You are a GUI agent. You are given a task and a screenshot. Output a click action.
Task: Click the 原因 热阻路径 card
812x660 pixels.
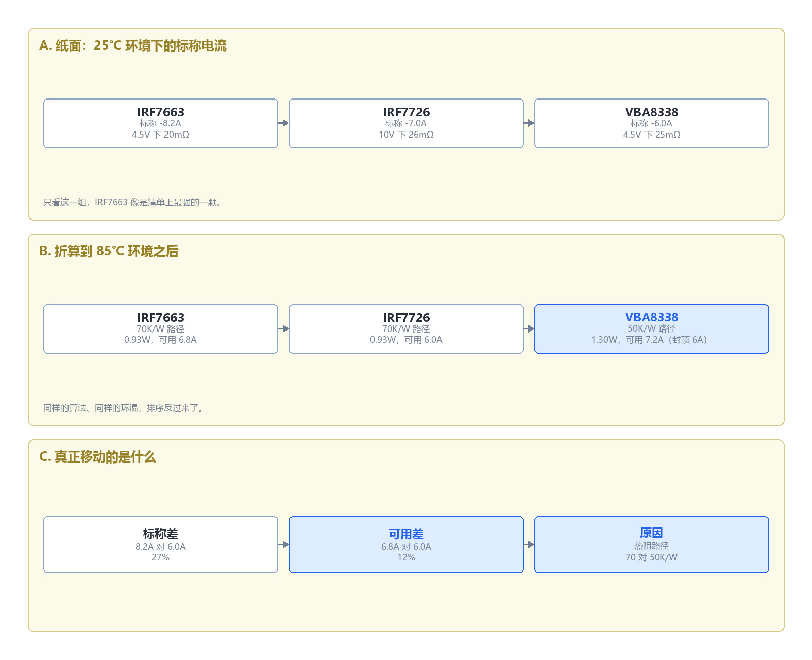click(x=652, y=545)
